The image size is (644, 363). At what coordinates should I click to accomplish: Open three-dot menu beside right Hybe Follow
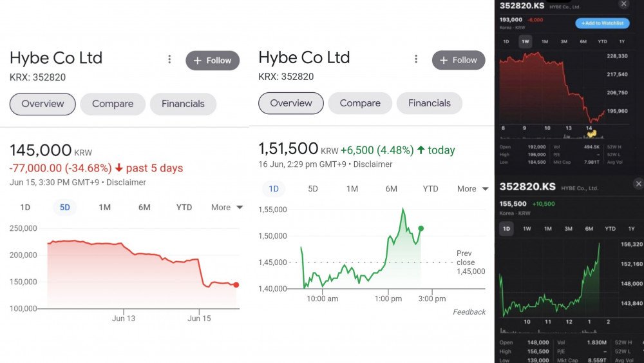(x=416, y=59)
